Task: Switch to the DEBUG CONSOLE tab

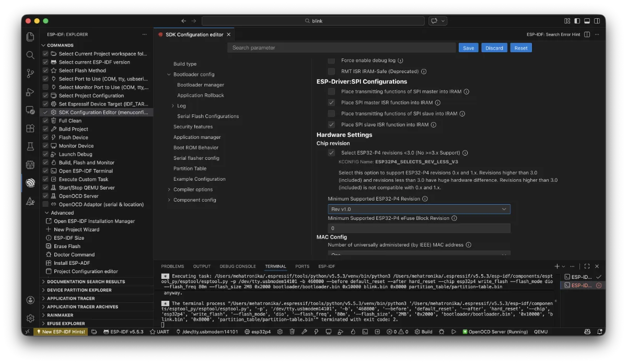Action: pyautogui.click(x=238, y=266)
